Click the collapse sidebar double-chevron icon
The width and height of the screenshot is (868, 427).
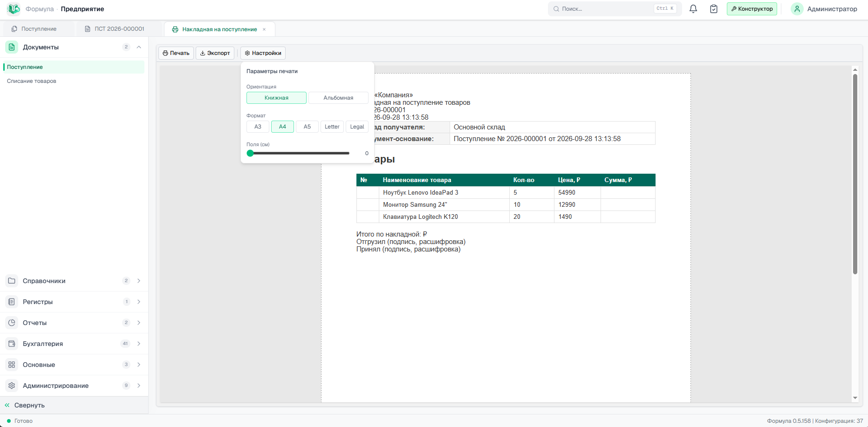7,405
